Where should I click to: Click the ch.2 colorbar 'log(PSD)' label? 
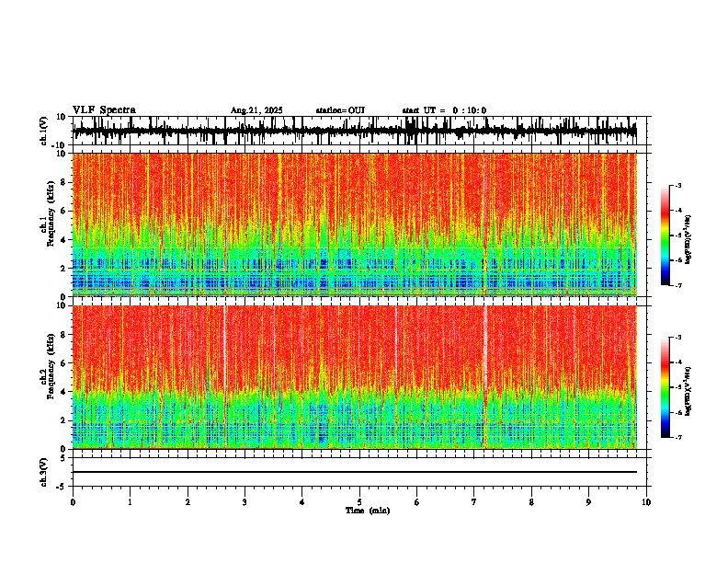click(x=688, y=391)
